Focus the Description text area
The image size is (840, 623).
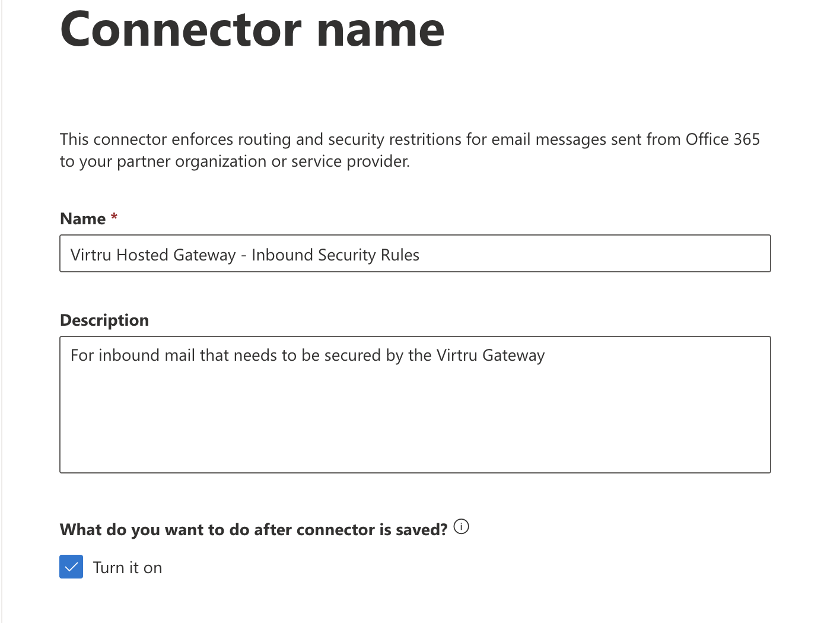tap(415, 405)
